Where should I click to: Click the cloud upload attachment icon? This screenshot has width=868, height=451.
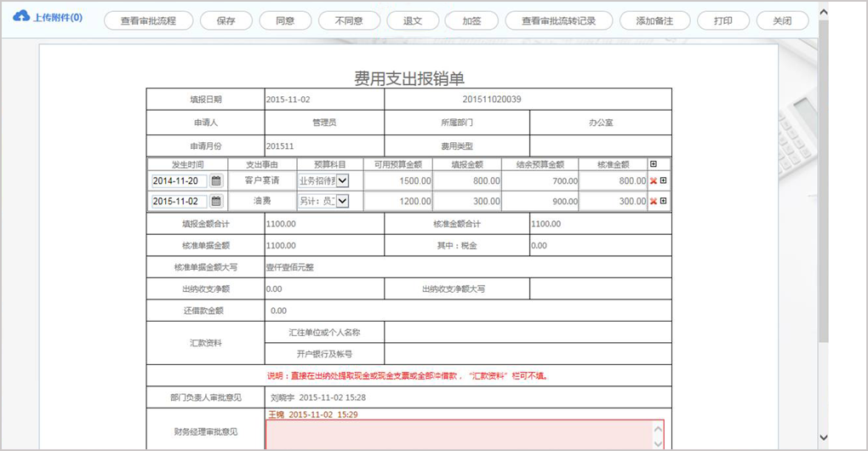tap(21, 16)
